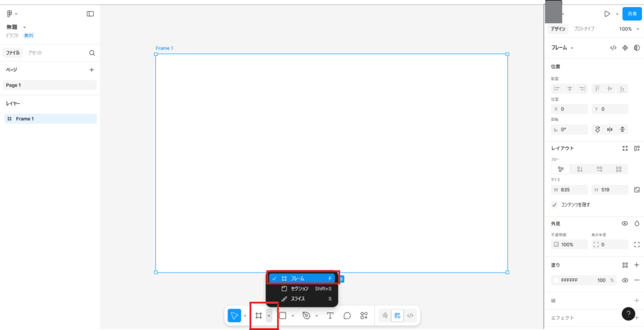This screenshot has height=330, width=644.
Task: Select the Pen tool
Action: pyautogui.click(x=306, y=316)
